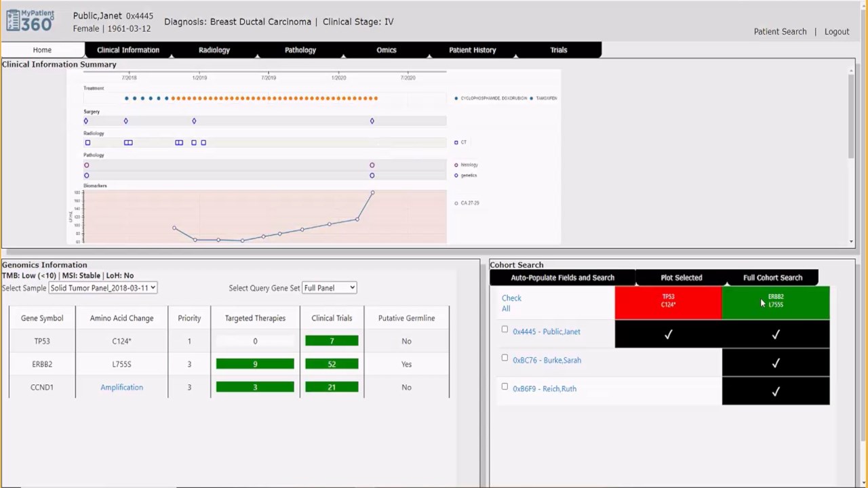868x488 pixels.
Task: Open the Omics tab
Action: 387,50
